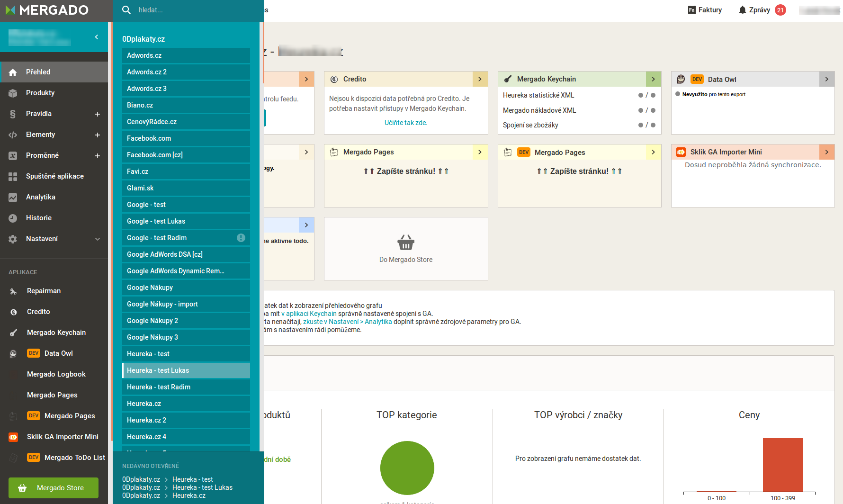Click the red 21 messages badge
843x504 pixels.
tap(780, 10)
